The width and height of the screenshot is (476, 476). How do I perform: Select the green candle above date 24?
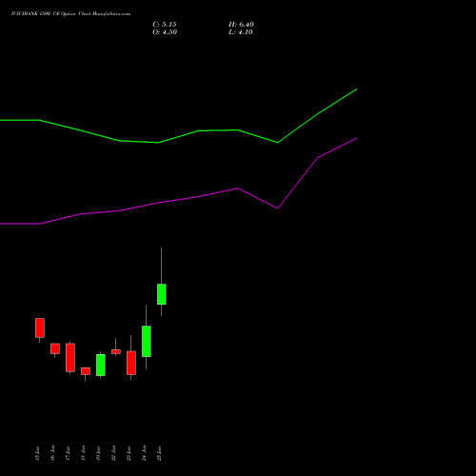pyautogui.click(x=147, y=341)
